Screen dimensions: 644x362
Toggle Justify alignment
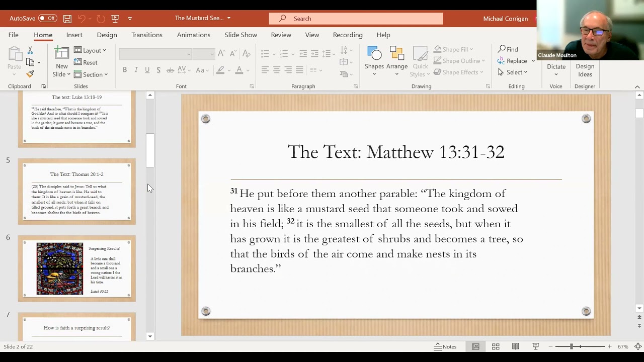(x=300, y=70)
